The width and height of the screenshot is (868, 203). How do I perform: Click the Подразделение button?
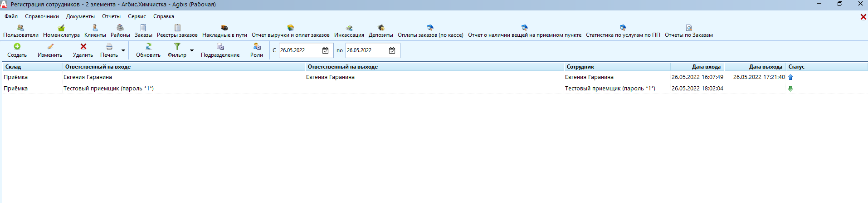click(220, 50)
